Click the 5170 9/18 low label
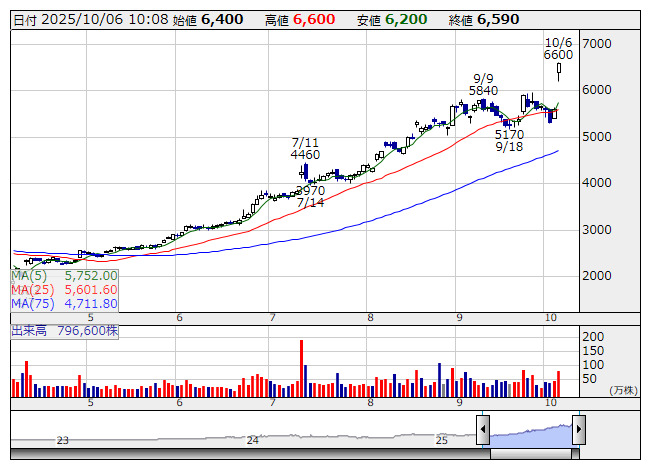Screen dimensions: 653x470 click(509, 141)
